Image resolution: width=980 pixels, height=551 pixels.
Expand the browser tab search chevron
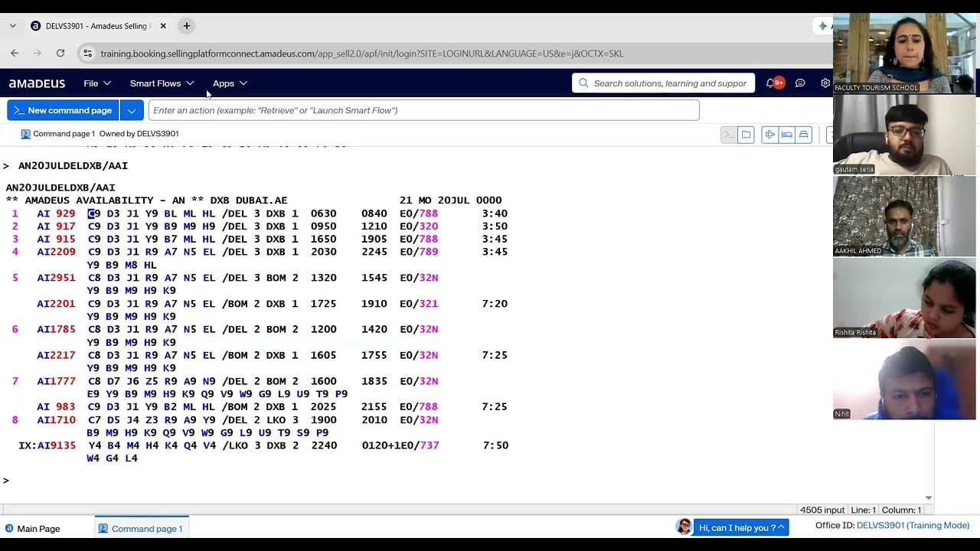(x=13, y=26)
